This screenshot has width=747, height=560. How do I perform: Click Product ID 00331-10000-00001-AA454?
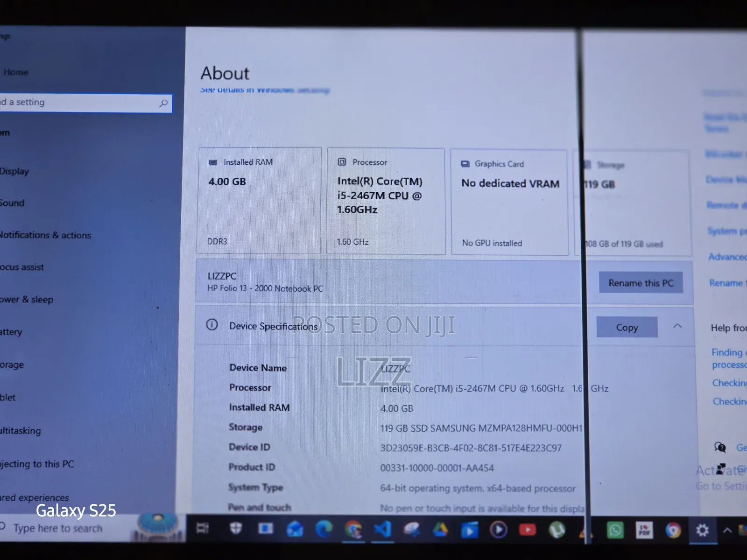click(437, 468)
